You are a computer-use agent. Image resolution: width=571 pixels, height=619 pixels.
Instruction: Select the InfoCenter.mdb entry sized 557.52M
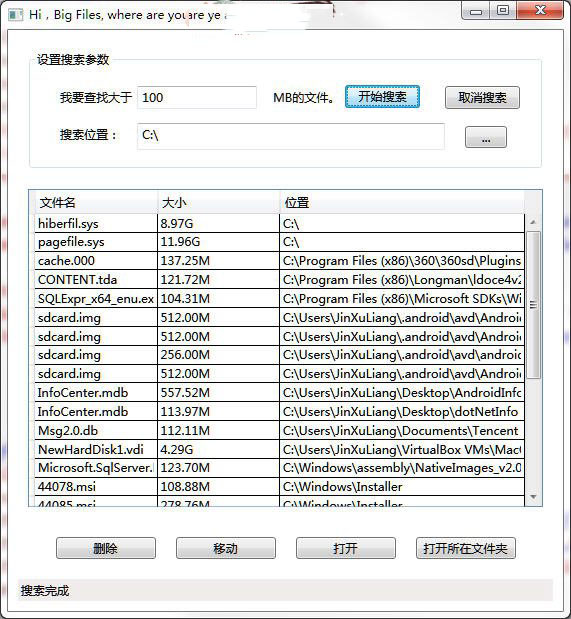pos(96,393)
